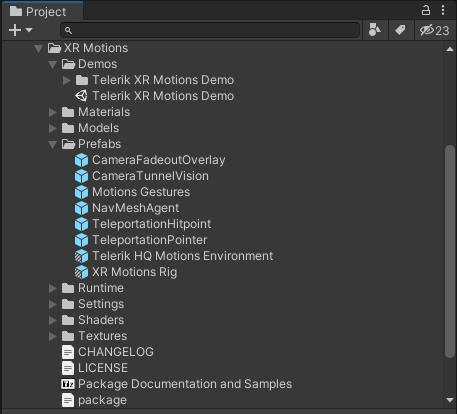This screenshot has width=457, height=414.
Task: Expand the Settings folder arrow
Action: click(x=53, y=304)
